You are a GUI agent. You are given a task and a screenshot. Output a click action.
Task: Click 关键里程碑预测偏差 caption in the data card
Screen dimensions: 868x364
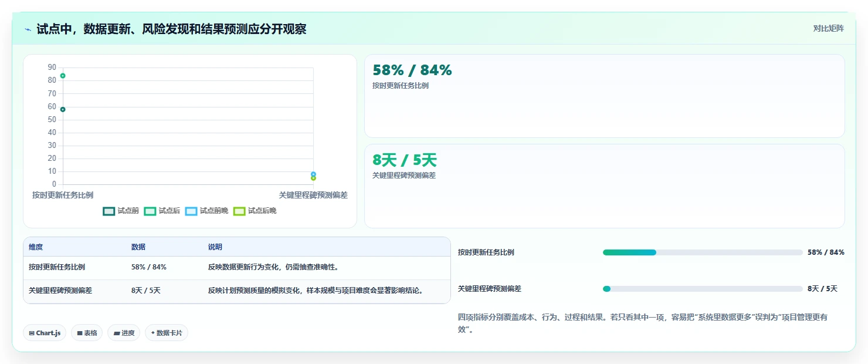pos(404,175)
